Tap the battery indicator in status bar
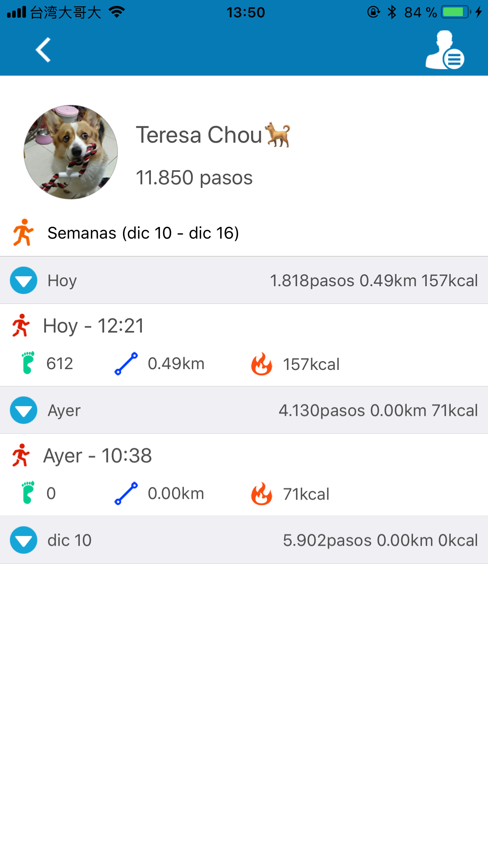The height and width of the screenshot is (868, 488). (x=455, y=12)
